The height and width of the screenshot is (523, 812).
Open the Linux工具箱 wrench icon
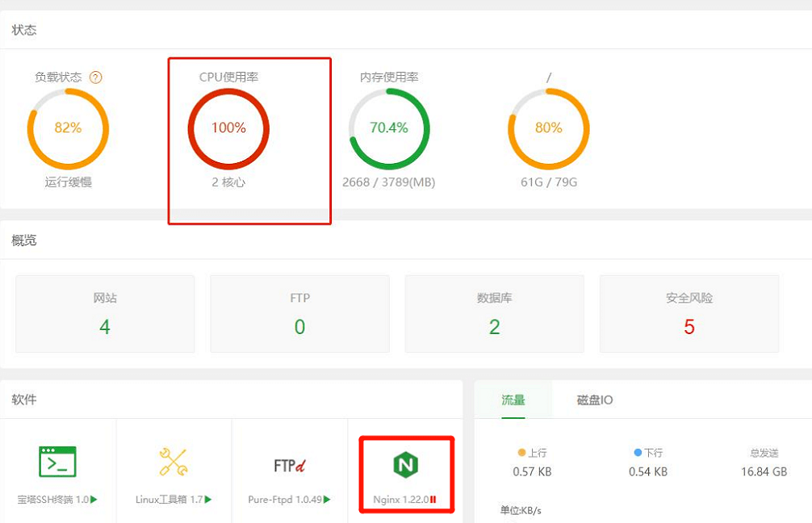[x=173, y=462]
